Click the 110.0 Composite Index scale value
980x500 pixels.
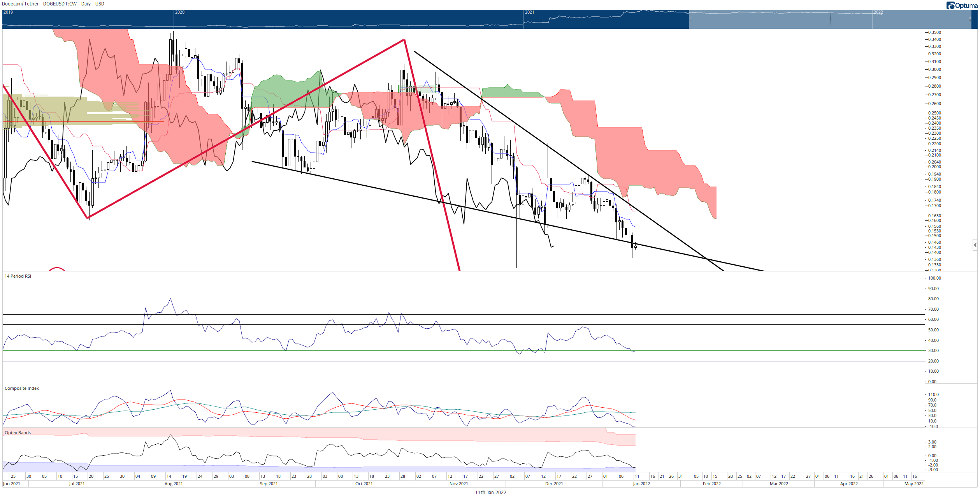pos(933,394)
